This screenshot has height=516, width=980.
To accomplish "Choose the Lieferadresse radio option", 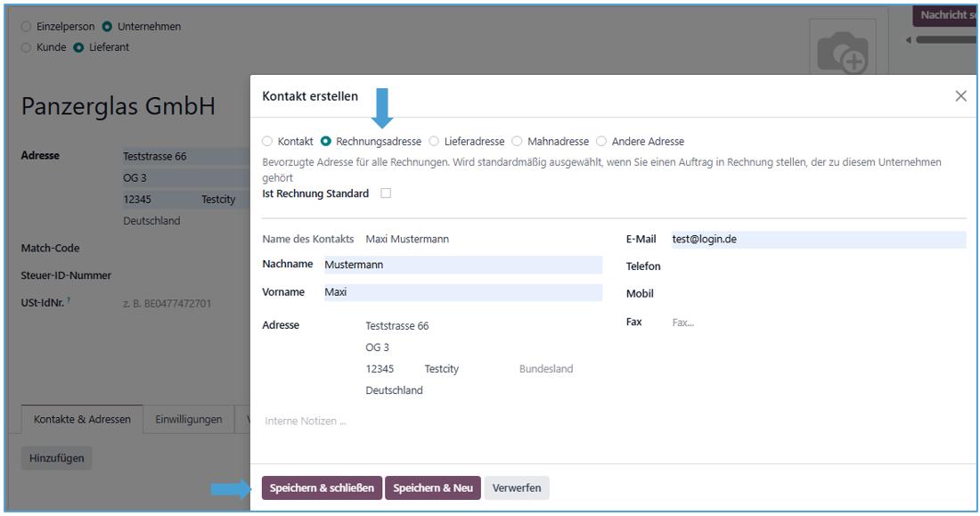I will point(435,141).
